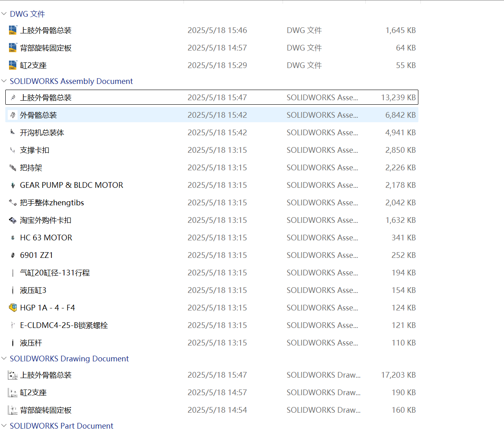Image resolution: width=504 pixels, height=429 pixels.
Task: Click the 2,850 KB size cell
Action: pos(400,150)
